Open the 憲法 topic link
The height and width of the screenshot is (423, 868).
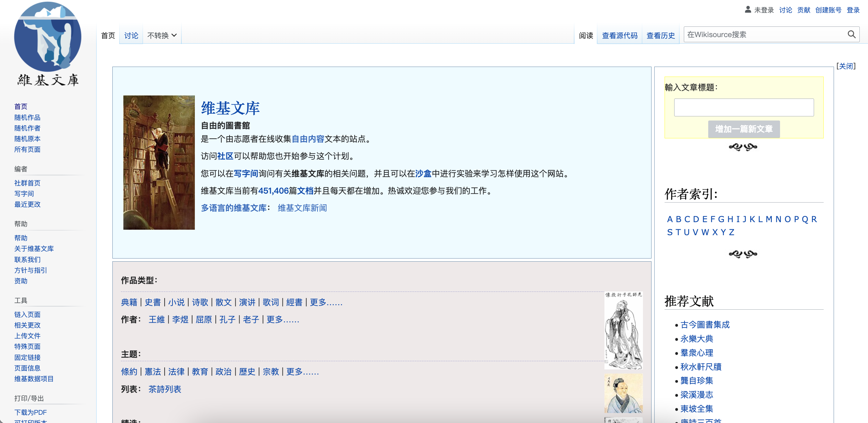pyautogui.click(x=153, y=372)
